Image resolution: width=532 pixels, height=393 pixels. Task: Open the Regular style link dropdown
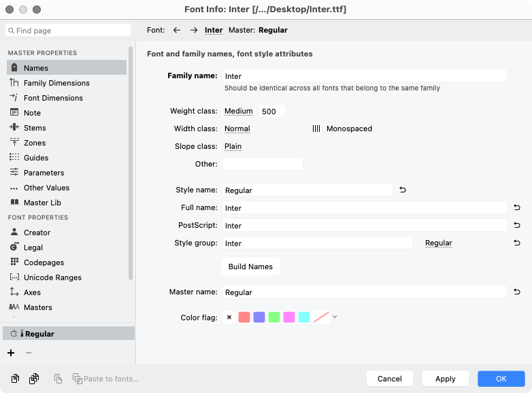tap(439, 243)
